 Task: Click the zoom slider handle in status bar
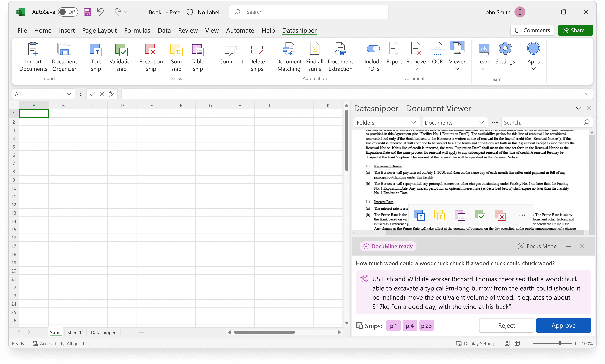tap(560, 343)
